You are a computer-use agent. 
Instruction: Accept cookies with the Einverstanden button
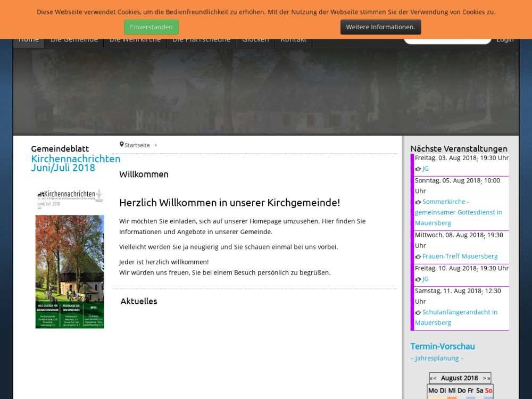pos(151,27)
